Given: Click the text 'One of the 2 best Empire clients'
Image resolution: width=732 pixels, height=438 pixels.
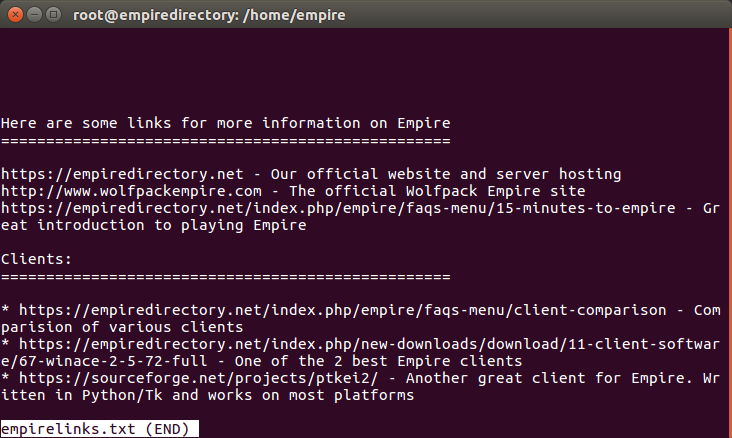Looking at the screenshot, I should point(378,361).
